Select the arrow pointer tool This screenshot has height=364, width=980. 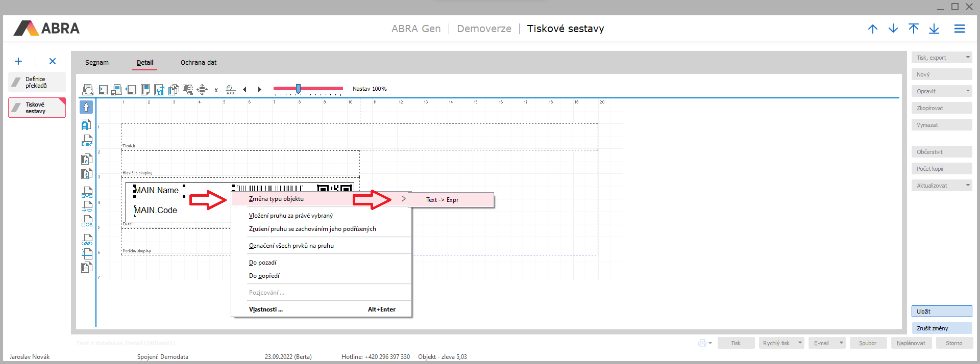pyautogui.click(x=86, y=107)
